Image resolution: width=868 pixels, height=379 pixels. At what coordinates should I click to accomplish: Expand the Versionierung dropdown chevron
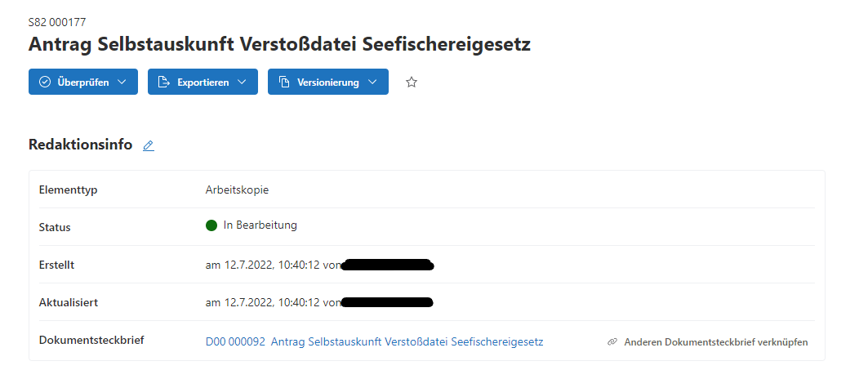coord(372,82)
